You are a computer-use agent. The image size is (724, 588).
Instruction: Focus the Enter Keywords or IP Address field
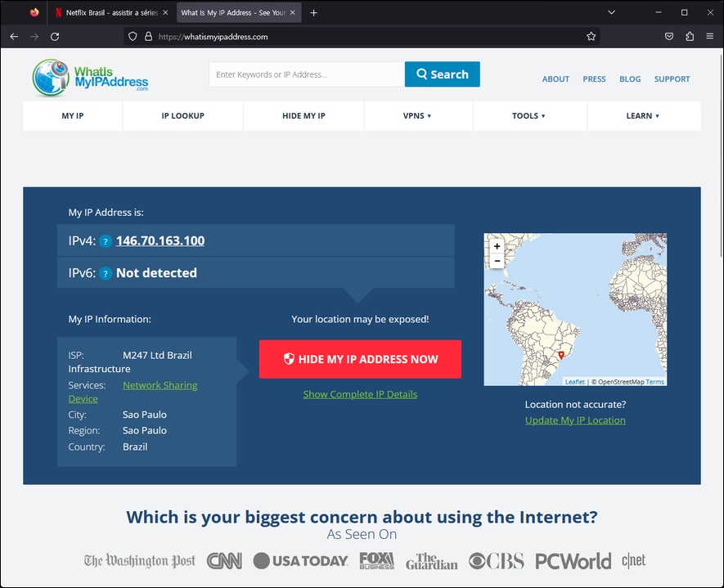click(x=307, y=74)
